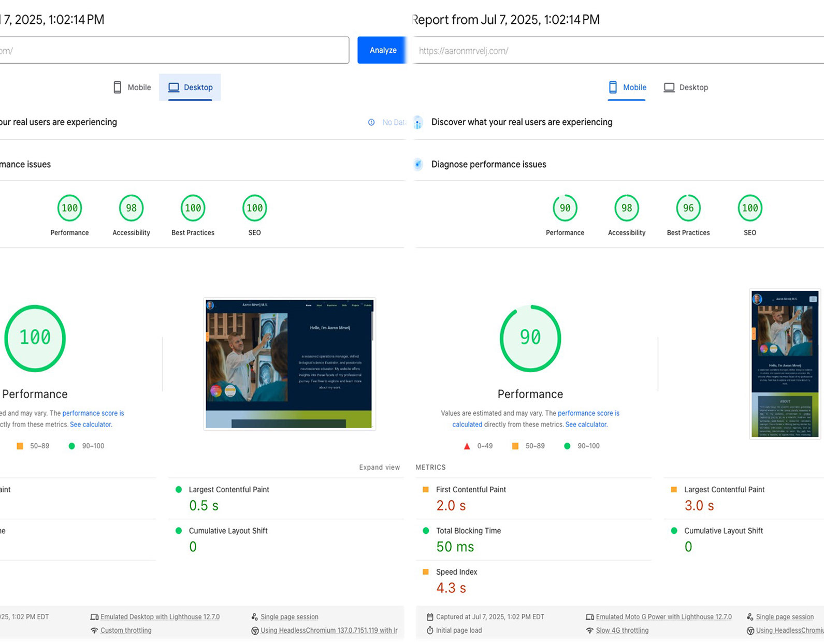Click the info icon beside No Data
The image size is (824, 644).
371,122
